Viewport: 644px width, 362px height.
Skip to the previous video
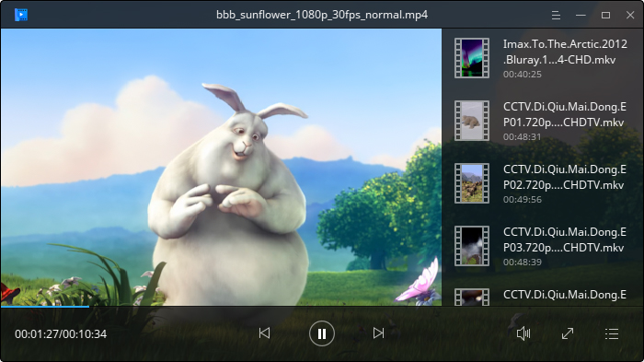click(265, 333)
